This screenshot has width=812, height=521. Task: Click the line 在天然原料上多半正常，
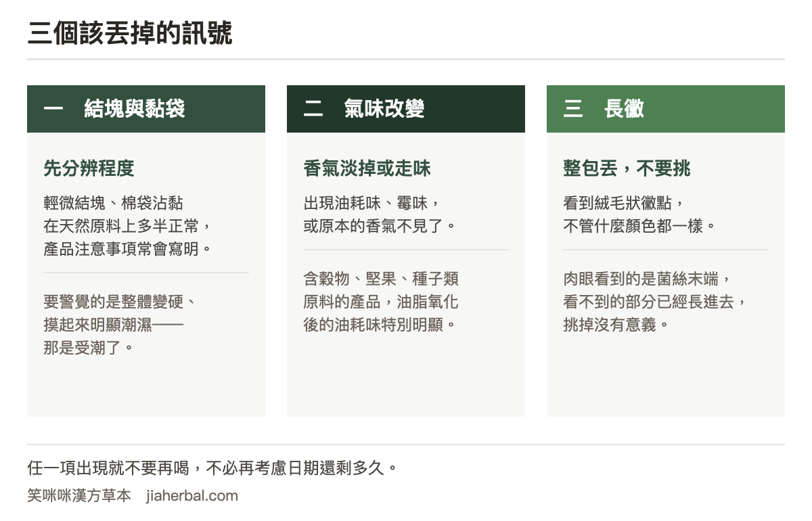point(129,225)
